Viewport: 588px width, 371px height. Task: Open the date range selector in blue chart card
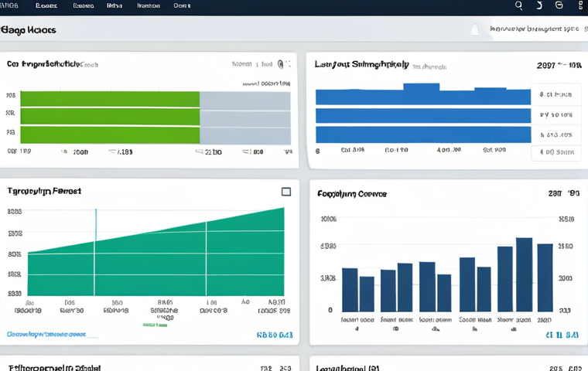point(559,65)
